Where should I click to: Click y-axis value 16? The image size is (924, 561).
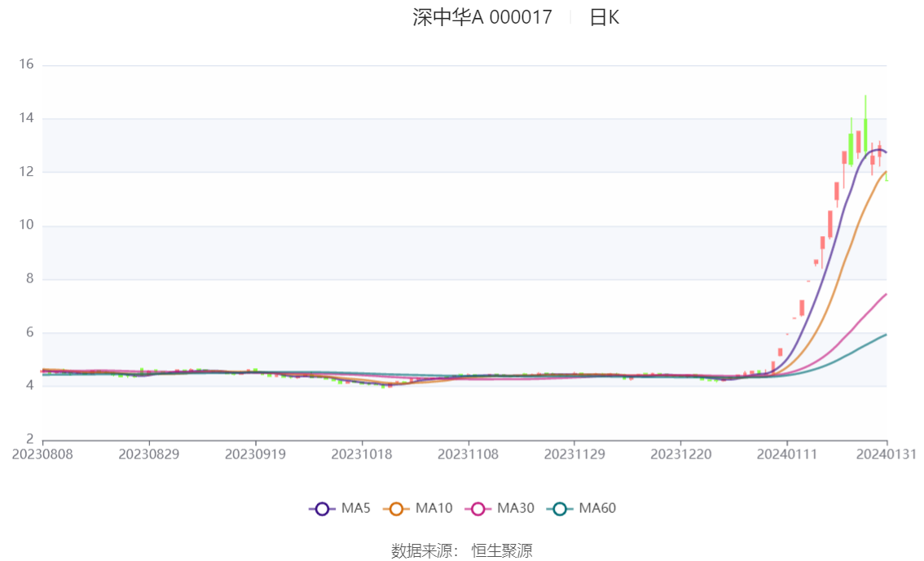click(x=27, y=64)
